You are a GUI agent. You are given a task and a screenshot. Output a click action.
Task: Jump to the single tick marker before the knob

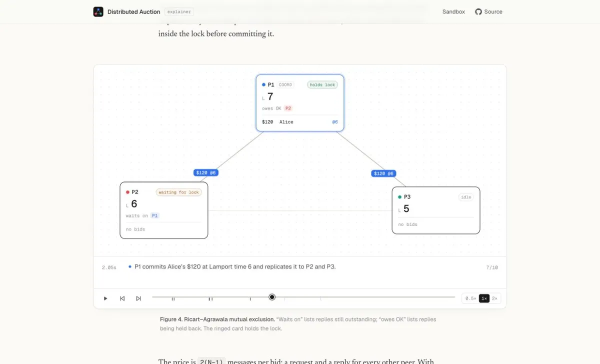pos(250,298)
